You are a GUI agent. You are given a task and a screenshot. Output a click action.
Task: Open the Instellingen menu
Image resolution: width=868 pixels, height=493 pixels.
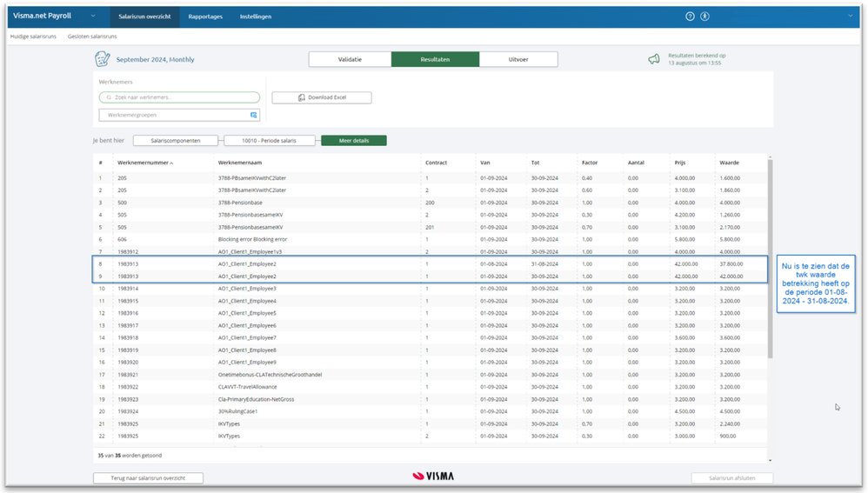[256, 17]
